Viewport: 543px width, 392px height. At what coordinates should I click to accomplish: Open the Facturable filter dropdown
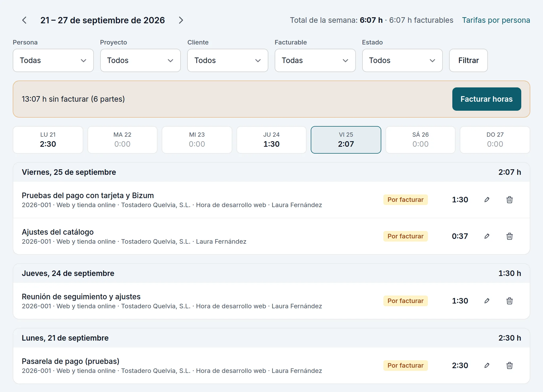coord(315,60)
